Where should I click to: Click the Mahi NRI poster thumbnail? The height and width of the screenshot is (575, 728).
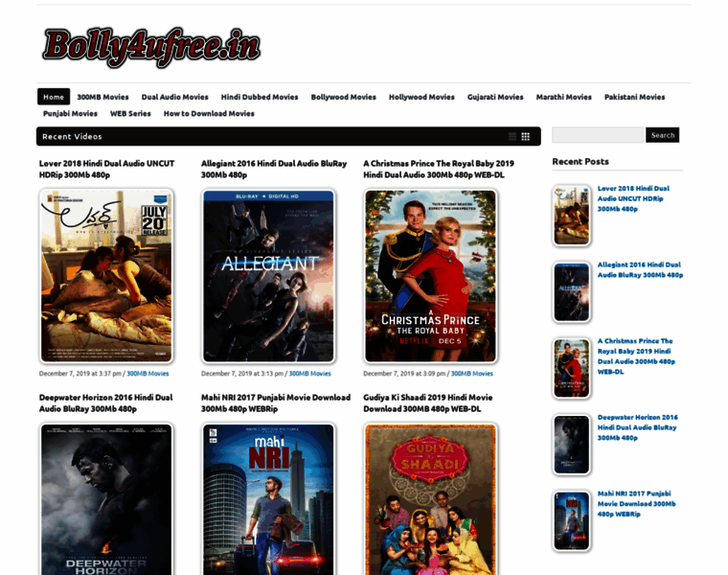tap(268, 499)
